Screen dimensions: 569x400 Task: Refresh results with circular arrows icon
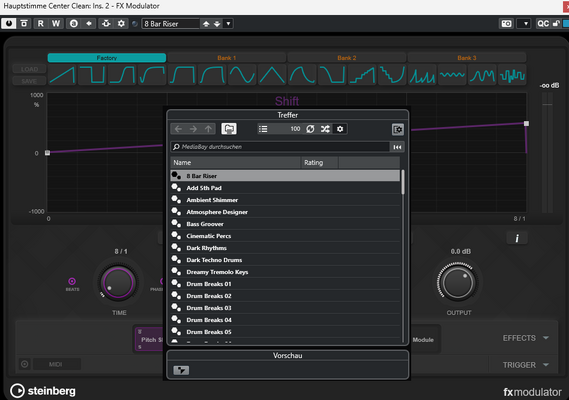coord(310,129)
